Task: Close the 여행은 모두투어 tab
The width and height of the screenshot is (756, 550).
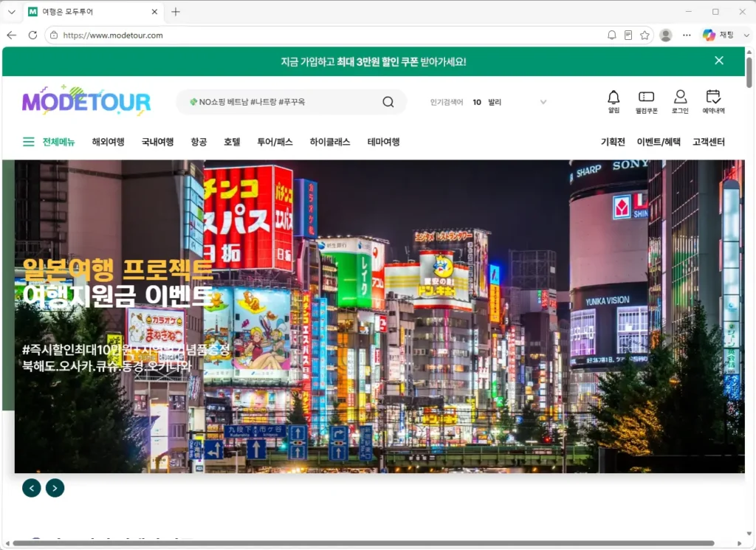Action: point(154,12)
